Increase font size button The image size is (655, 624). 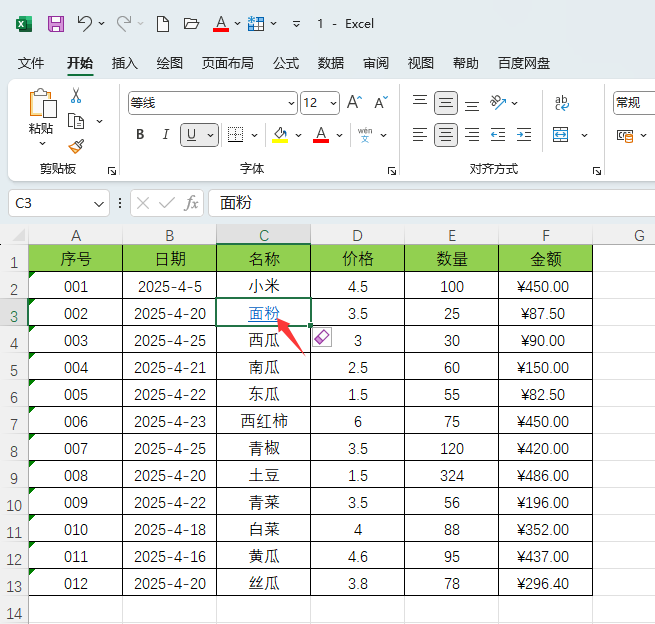pos(354,102)
